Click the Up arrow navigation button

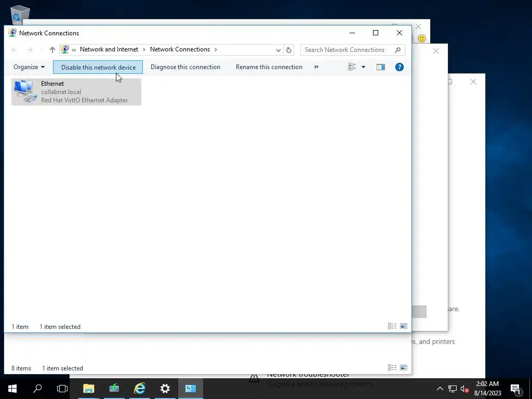[52, 50]
